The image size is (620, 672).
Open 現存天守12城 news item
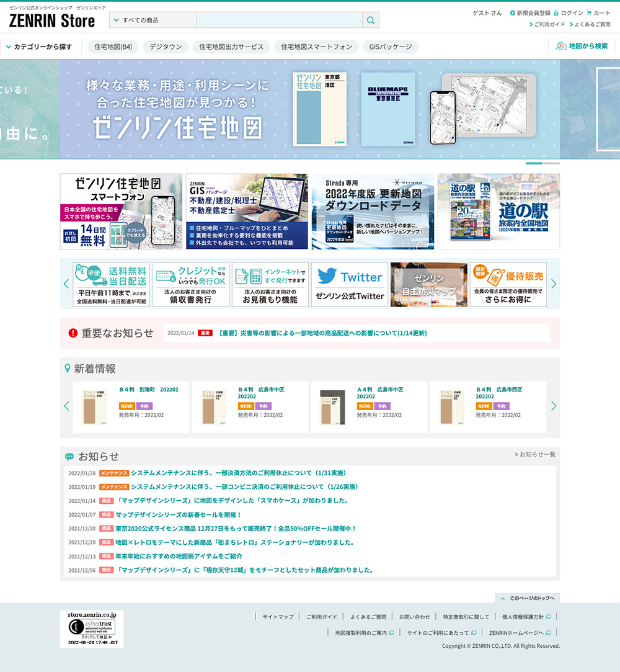pos(245,570)
